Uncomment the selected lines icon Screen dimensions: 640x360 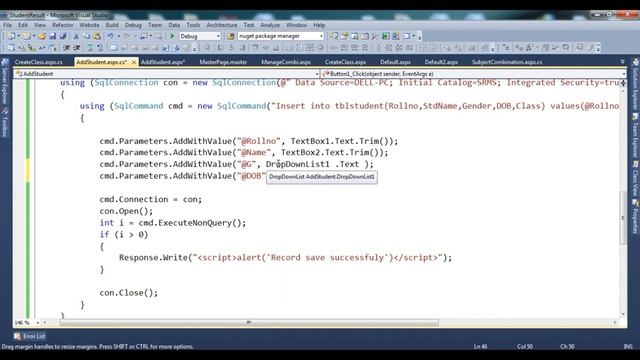click(100, 48)
